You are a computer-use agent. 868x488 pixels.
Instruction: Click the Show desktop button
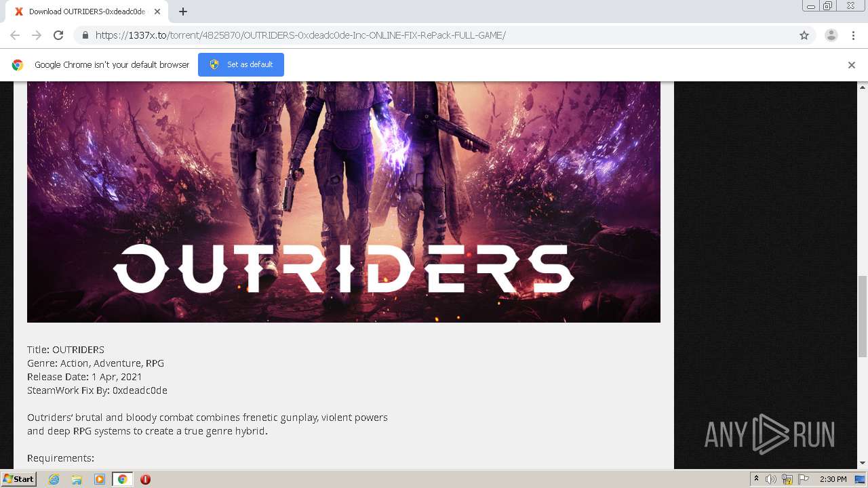(861, 479)
